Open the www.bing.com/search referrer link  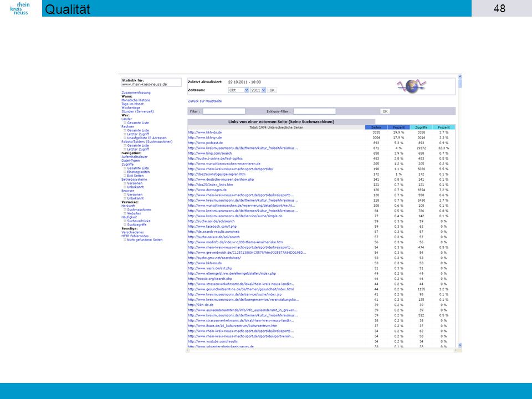(209, 154)
